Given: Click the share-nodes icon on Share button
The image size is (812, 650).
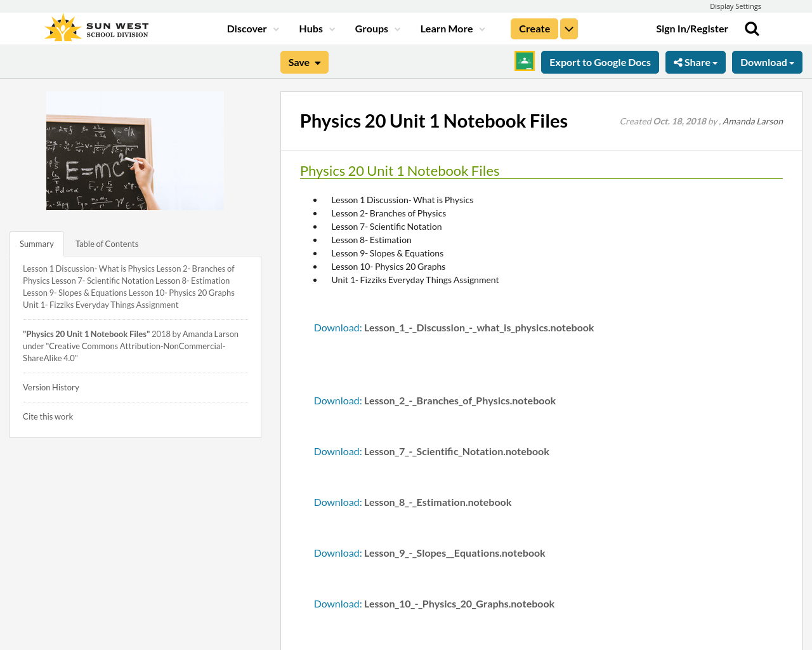Looking at the screenshot, I should [x=678, y=62].
